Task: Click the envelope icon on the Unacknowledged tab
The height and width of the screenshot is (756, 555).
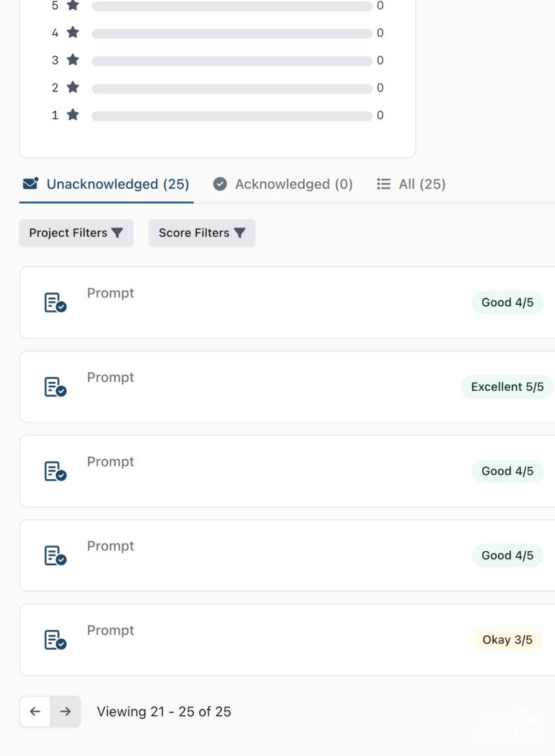Action: click(x=31, y=184)
